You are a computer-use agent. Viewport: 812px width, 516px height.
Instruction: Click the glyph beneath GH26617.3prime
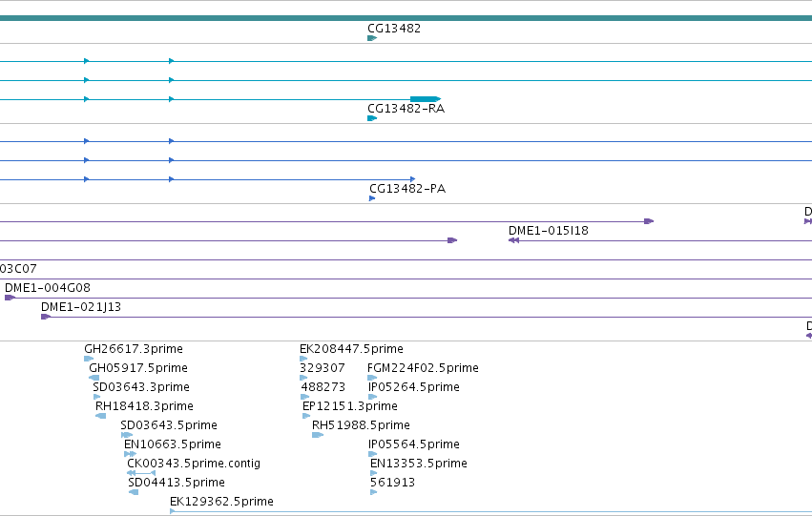(x=89, y=359)
